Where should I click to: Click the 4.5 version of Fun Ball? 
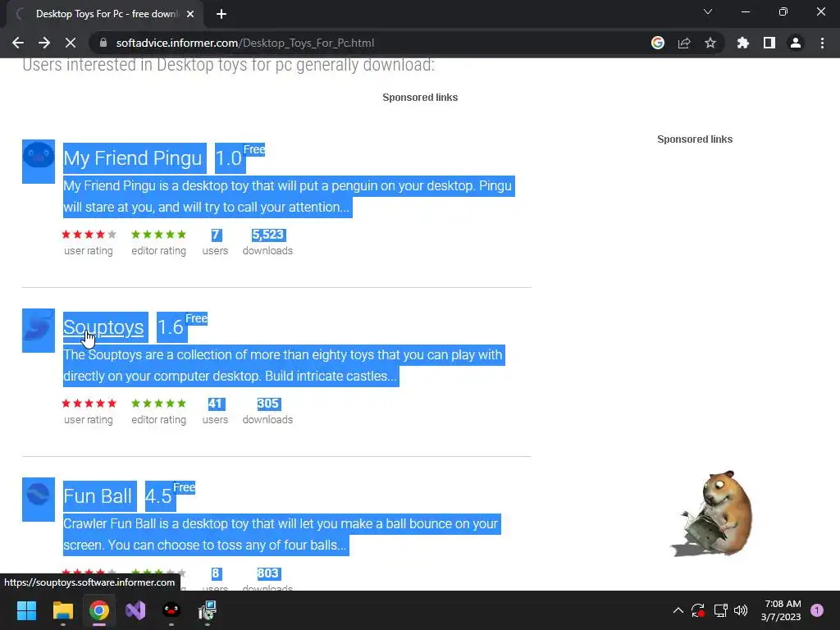point(158,496)
